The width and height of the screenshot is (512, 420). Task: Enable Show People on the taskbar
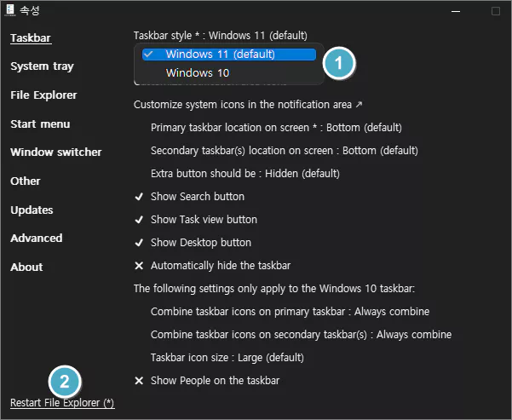[207, 381]
